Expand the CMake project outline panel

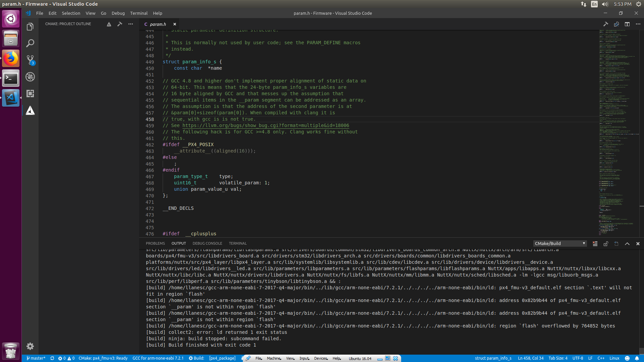(x=68, y=23)
